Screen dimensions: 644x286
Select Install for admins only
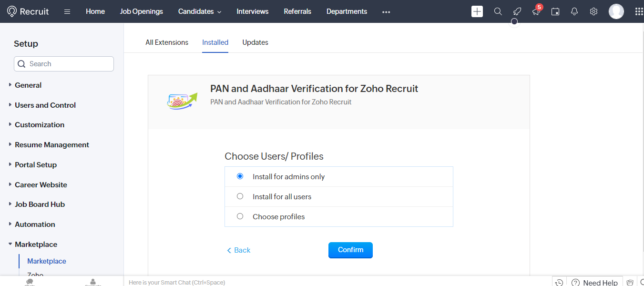click(240, 176)
